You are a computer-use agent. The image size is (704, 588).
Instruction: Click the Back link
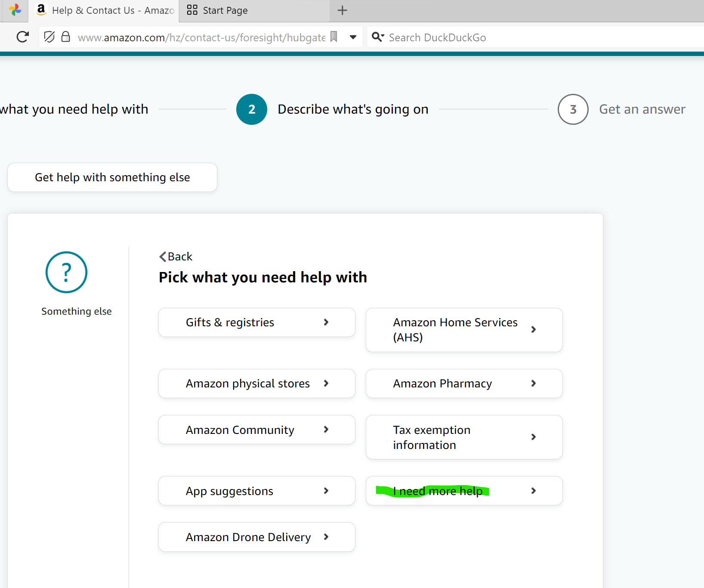coord(176,257)
